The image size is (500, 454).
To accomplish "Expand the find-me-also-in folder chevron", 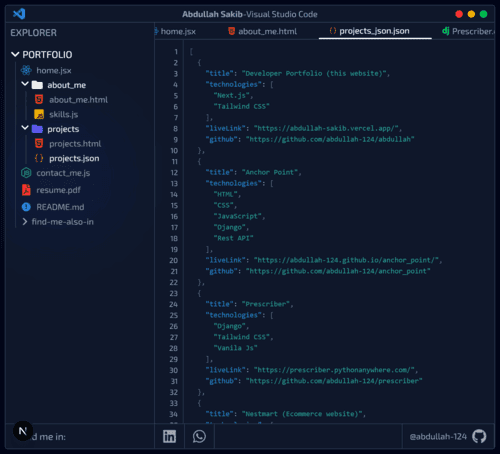I will pyautogui.click(x=25, y=222).
